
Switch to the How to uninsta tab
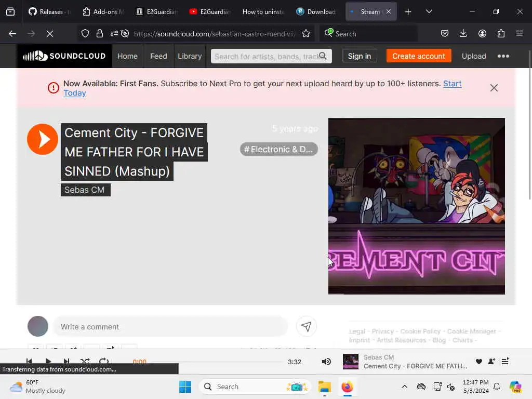pyautogui.click(x=263, y=11)
